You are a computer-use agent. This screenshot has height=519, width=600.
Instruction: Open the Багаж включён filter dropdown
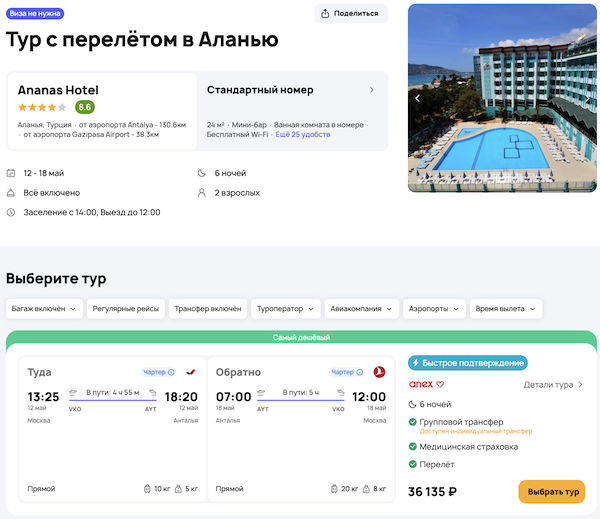44,309
